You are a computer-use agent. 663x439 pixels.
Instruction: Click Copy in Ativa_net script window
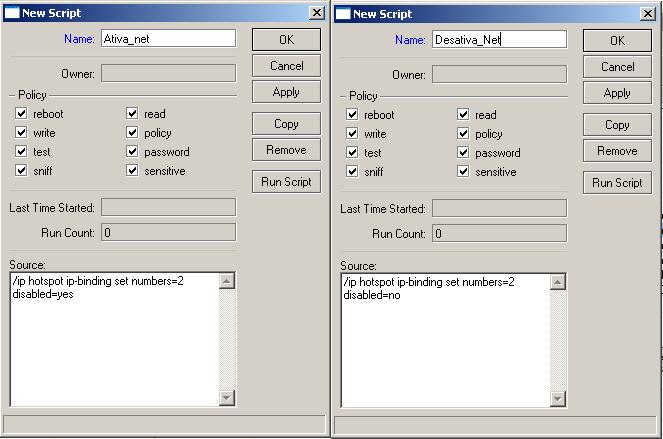[286, 124]
